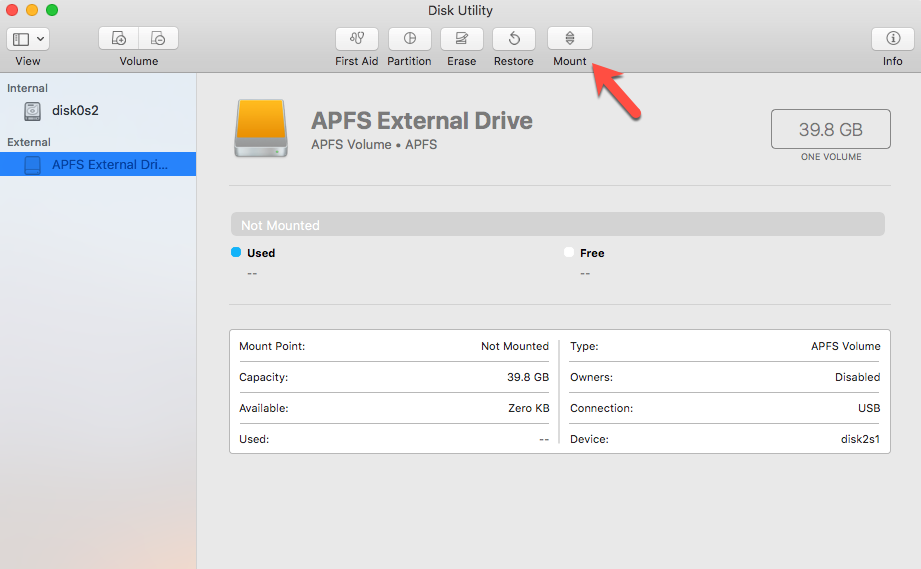Image resolution: width=921 pixels, height=569 pixels.
Task: Minimize the Disk Utility window
Action: 32,10
